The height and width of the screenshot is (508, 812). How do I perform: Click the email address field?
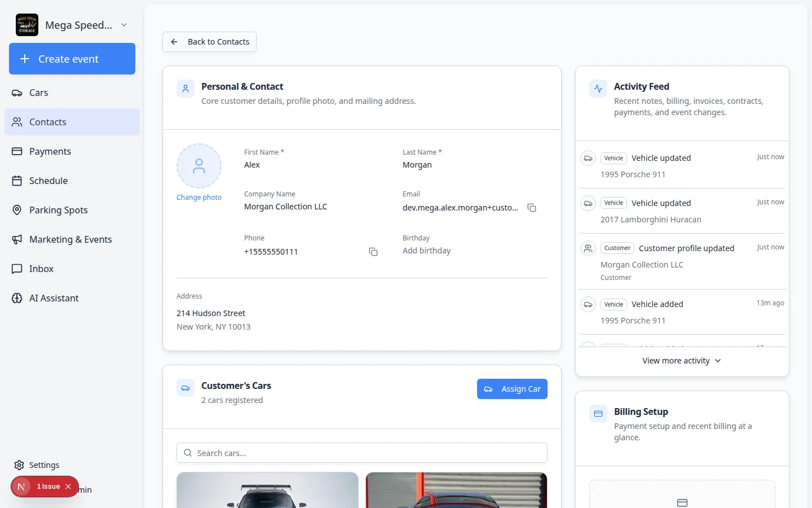(461, 208)
